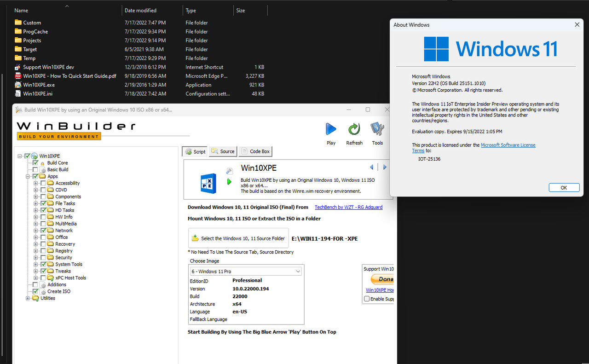The height and width of the screenshot is (364, 589).
Task: Select the Support Win10XPE dev shortcut icon
Action: [18, 67]
